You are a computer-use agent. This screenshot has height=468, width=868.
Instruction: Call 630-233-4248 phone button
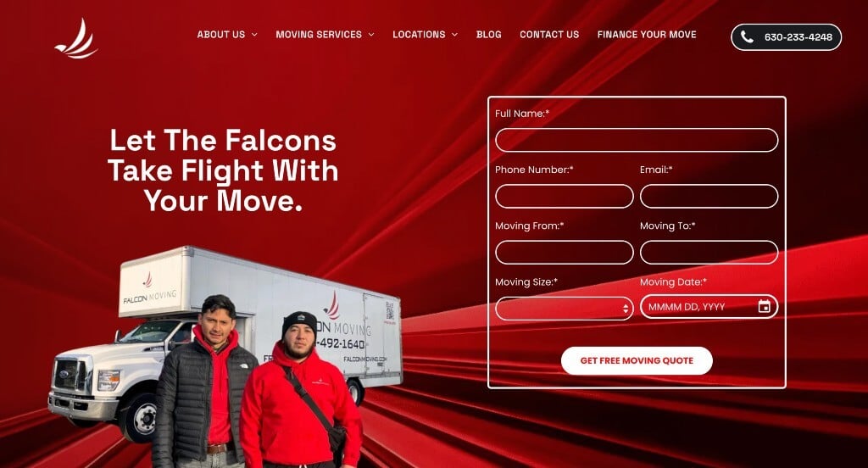point(786,37)
